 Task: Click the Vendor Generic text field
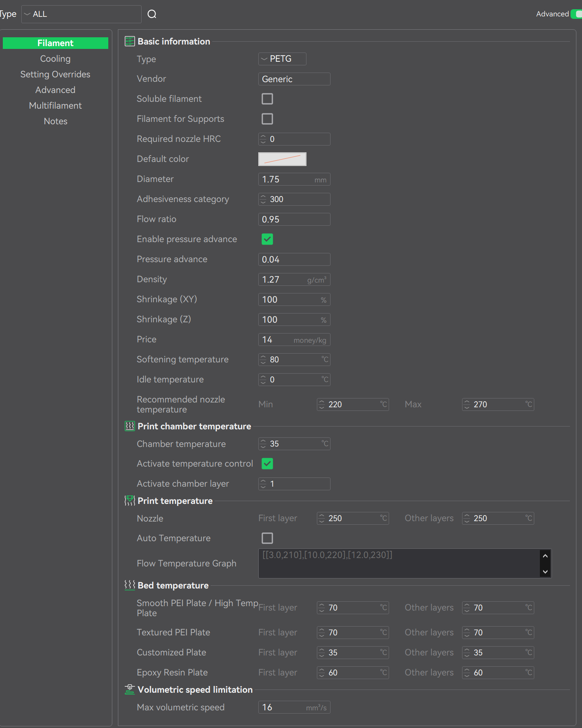point(294,79)
